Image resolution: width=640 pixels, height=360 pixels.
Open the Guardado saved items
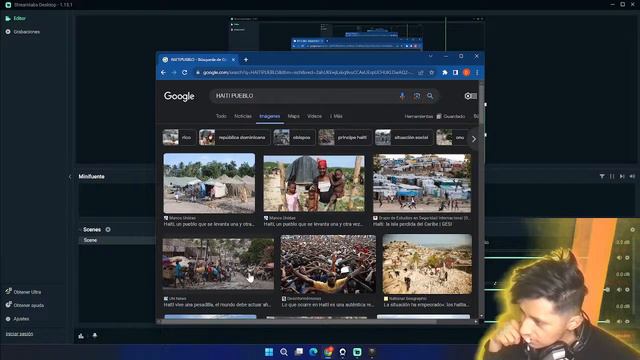point(451,116)
